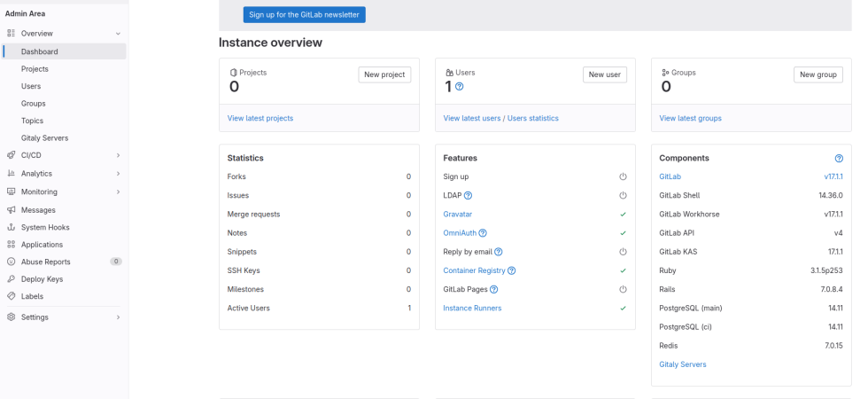Click the help icon in Components header

click(839, 158)
